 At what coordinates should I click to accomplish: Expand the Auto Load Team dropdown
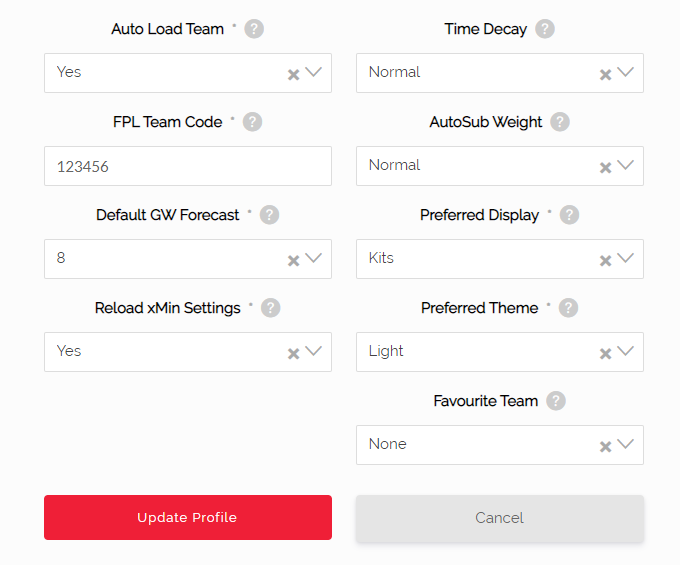313,72
